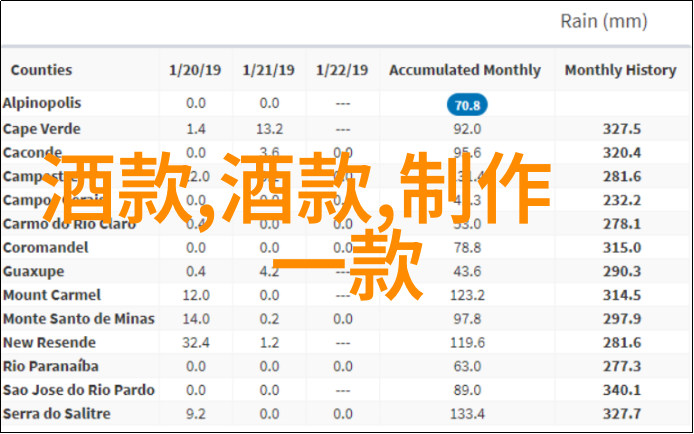Image resolution: width=694 pixels, height=434 pixels.
Task: Click monthly history value 315.0 for Coromandel
Action: pos(622,247)
